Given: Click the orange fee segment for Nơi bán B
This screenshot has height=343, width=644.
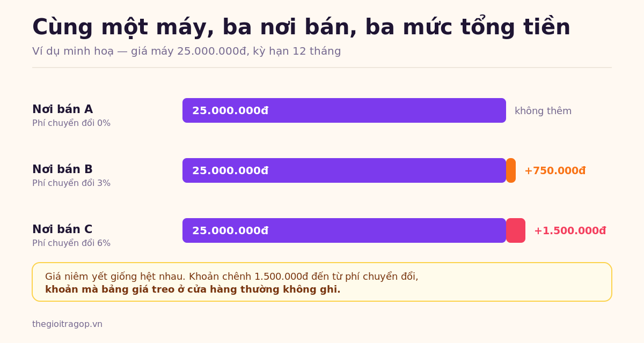Looking at the screenshot, I should (511, 170).
